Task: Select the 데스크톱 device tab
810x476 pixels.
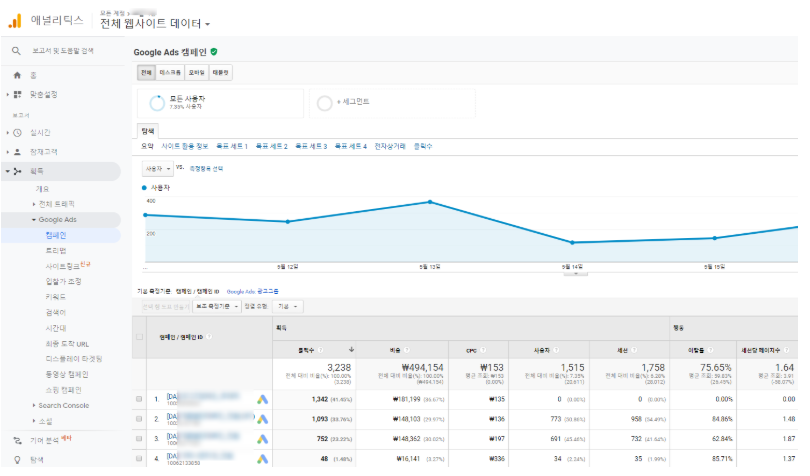Action: coord(170,73)
